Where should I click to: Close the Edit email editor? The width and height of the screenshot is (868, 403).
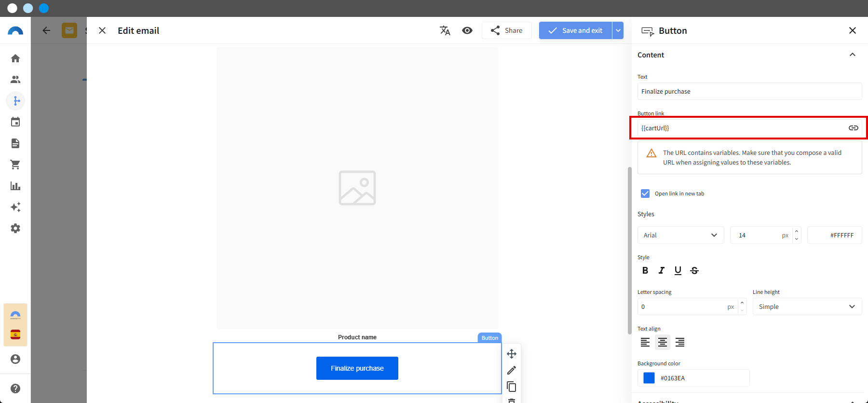coord(102,30)
